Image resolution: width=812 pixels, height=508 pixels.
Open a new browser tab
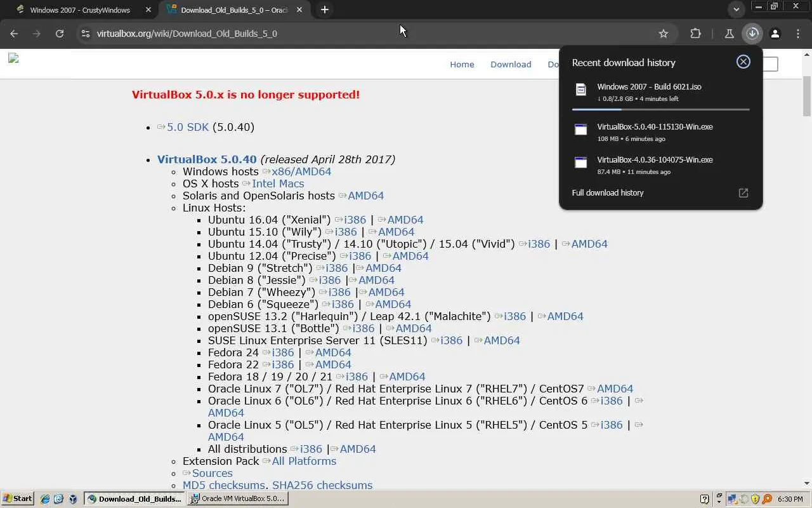(325, 10)
